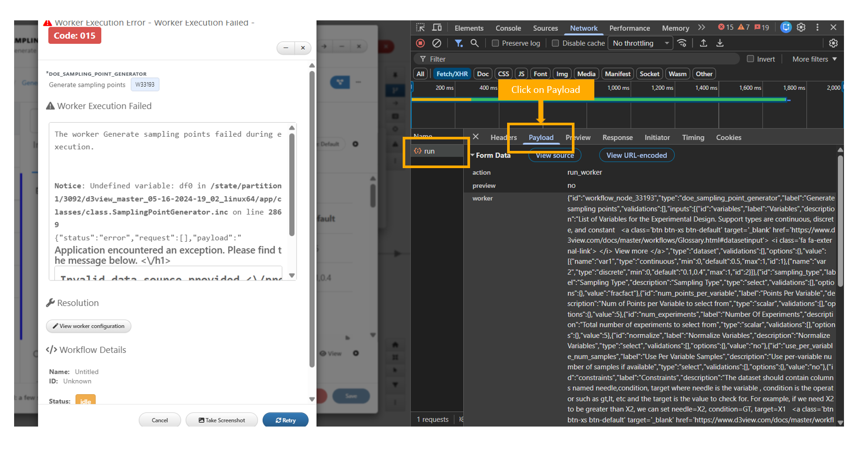
Task: Check the Disable cache option
Action: (556, 43)
